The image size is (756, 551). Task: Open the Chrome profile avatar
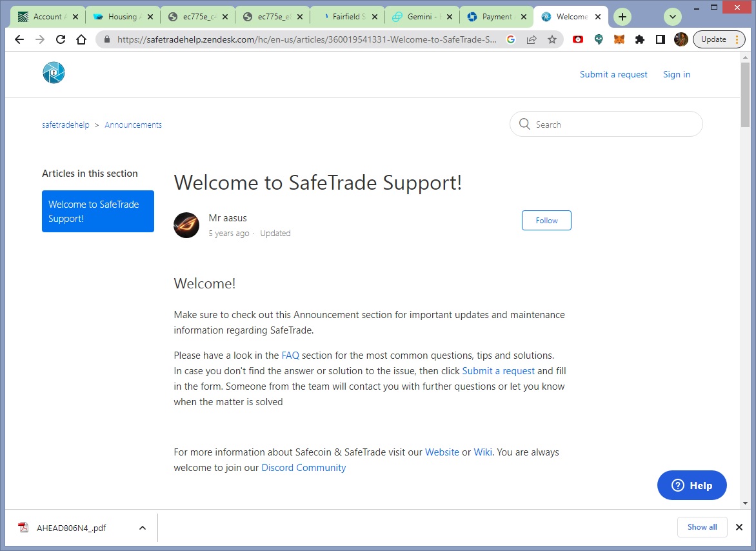[x=681, y=39]
